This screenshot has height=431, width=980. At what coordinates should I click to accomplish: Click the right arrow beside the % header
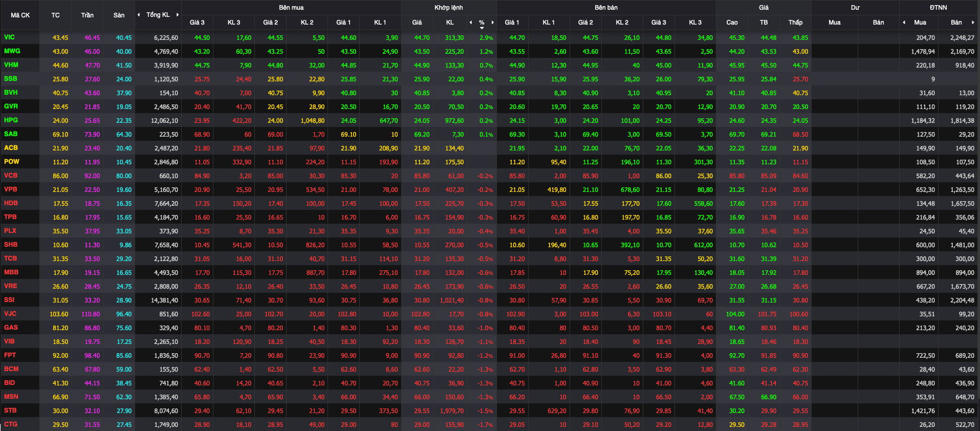(x=493, y=23)
